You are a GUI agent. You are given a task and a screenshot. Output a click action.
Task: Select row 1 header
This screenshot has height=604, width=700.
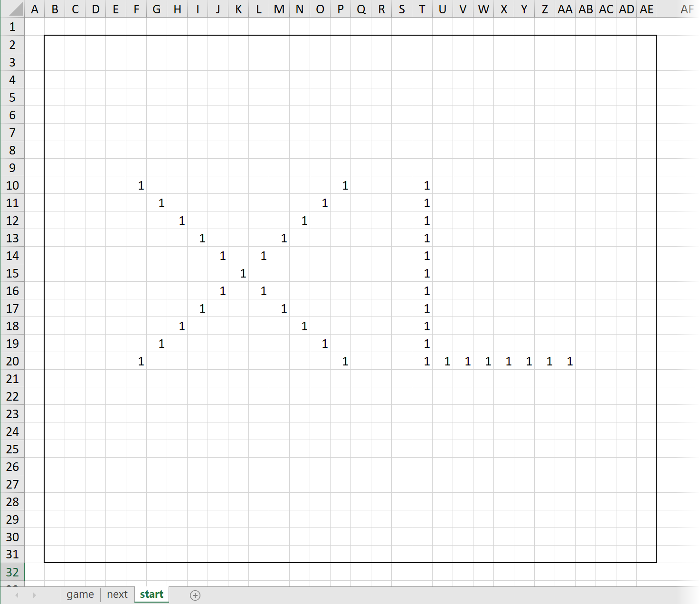click(12, 27)
